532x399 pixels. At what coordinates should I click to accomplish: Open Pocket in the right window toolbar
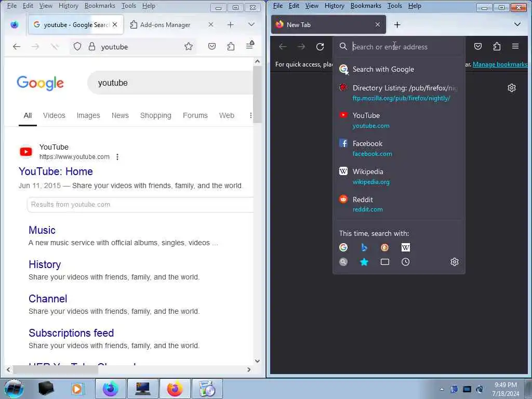pyautogui.click(x=478, y=46)
